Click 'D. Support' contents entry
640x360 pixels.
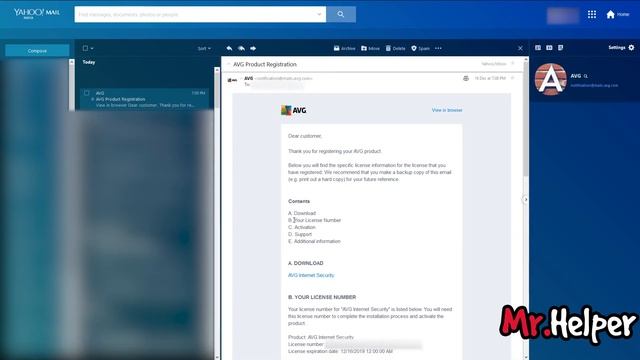[x=300, y=234]
